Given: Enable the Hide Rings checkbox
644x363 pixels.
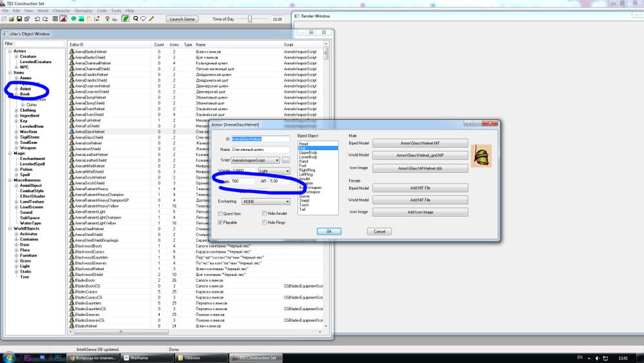Looking at the screenshot, I should pyautogui.click(x=264, y=222).
